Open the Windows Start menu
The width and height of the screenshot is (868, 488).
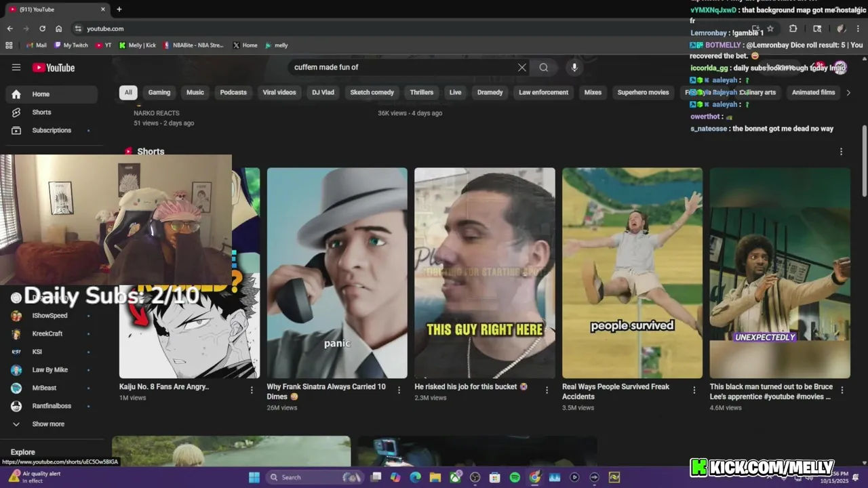(x=254, y=477)
